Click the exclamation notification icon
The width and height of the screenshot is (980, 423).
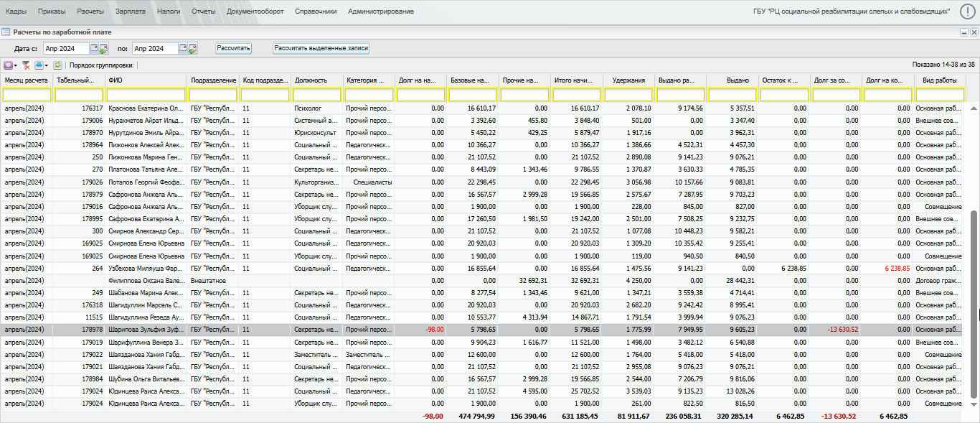coord(967,11)
